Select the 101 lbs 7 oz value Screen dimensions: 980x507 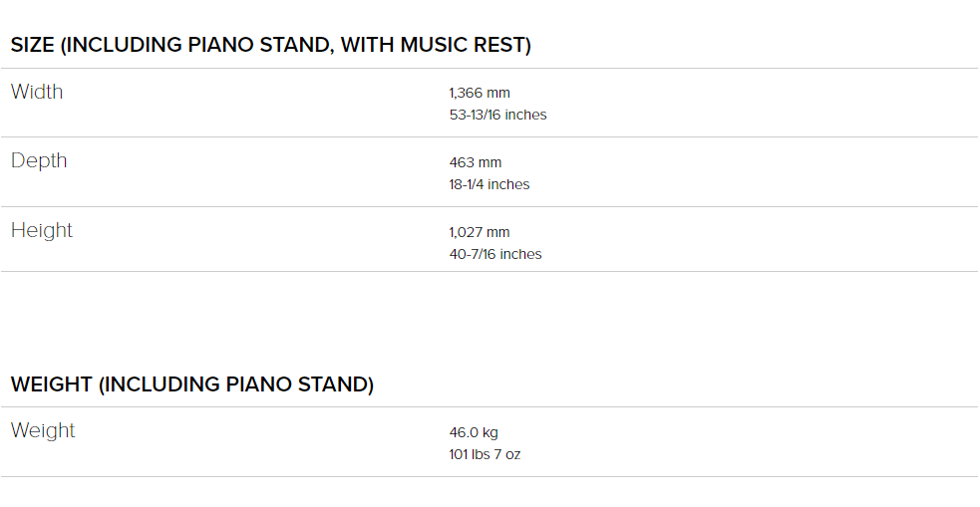485,454
